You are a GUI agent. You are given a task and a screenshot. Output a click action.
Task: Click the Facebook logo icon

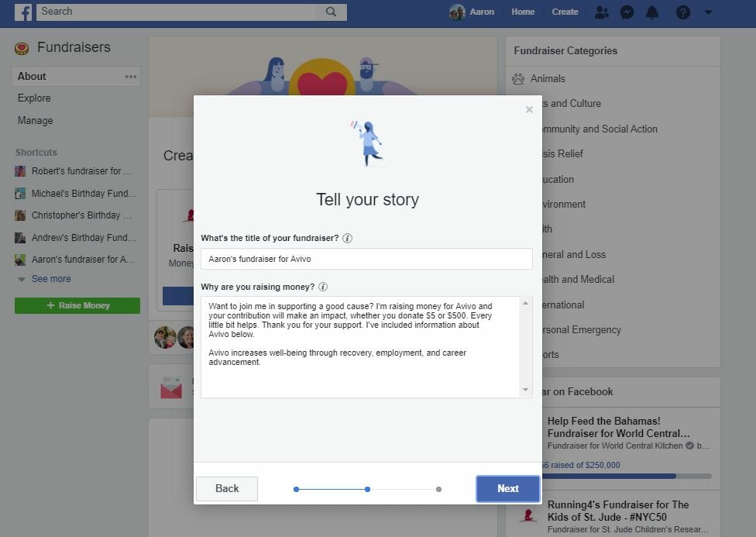click(22, 12)
